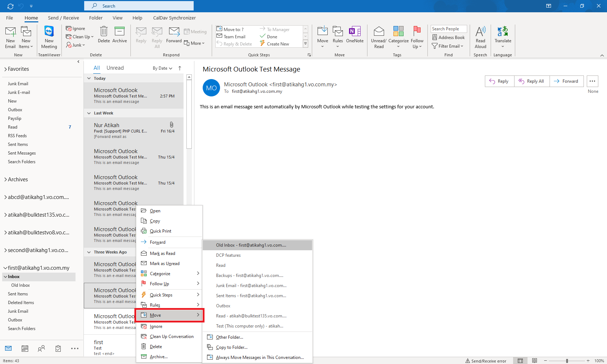This screenshot has height=364, width=607.
Task: Collapse the Last Week message group
Action: click(x=89, y=113)
